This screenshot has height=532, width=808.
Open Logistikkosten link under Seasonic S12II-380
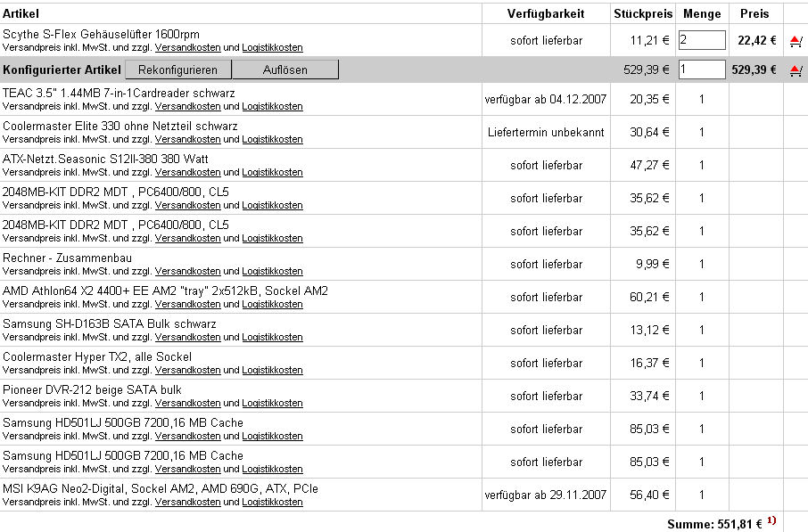click(x=272, y=172)
